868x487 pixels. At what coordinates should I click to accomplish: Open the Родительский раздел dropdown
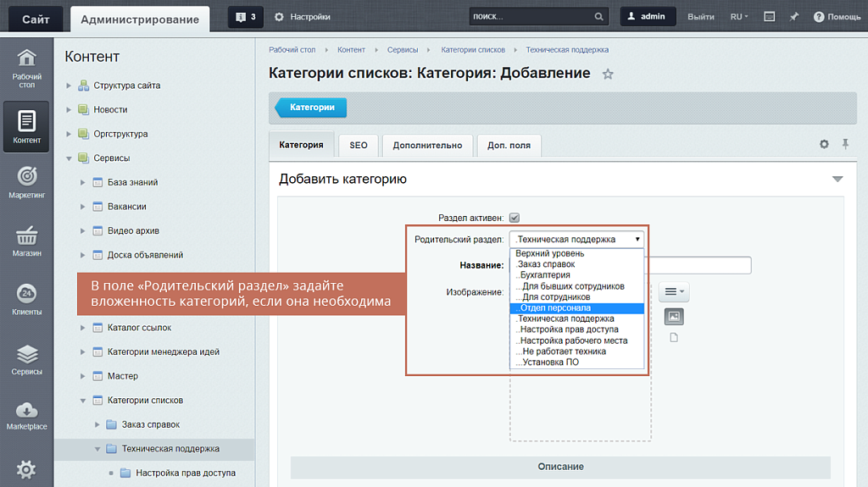[x=576, y=240]
